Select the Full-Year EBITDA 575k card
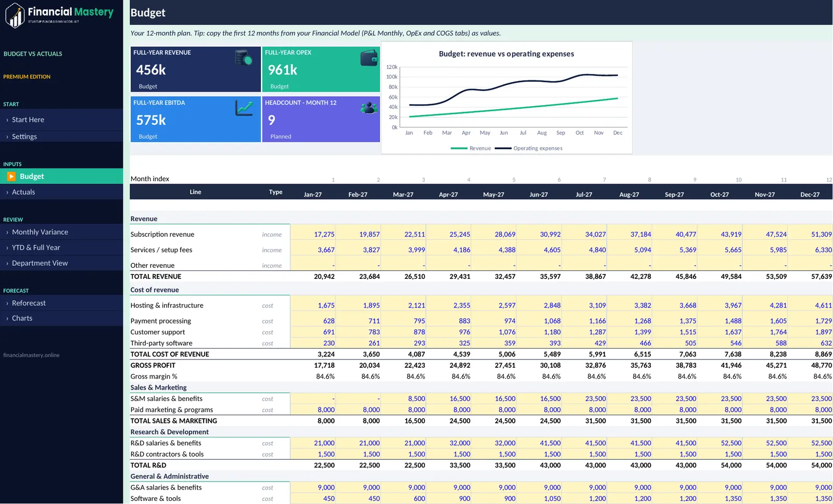833x504 pixels. [195, 119]
